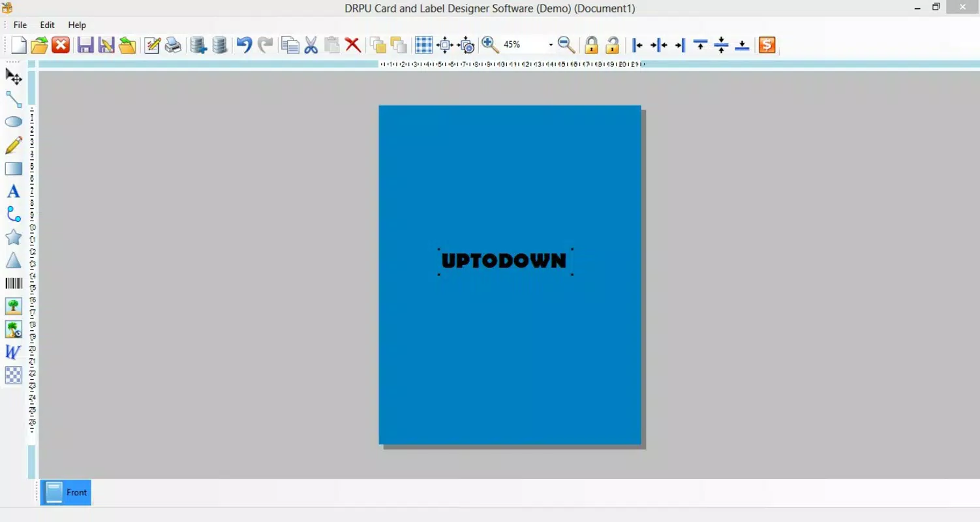This screenshot has height=522, width=980.
Task: Open the 45% zoom level dropdown
Action: [x=551, y=45]
